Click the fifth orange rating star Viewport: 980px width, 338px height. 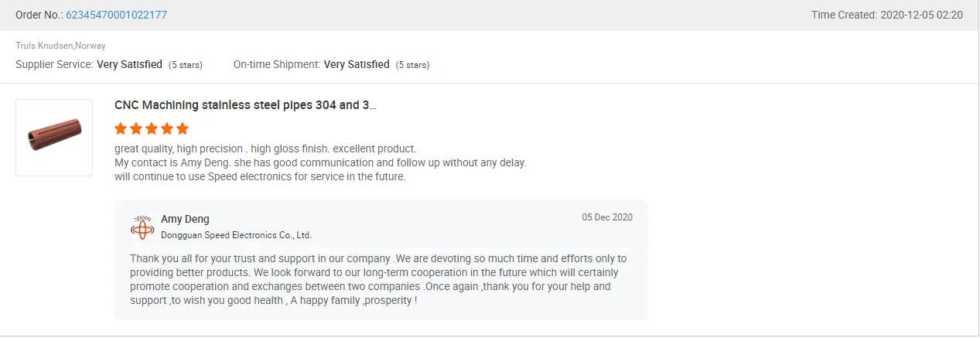point(183,128)
